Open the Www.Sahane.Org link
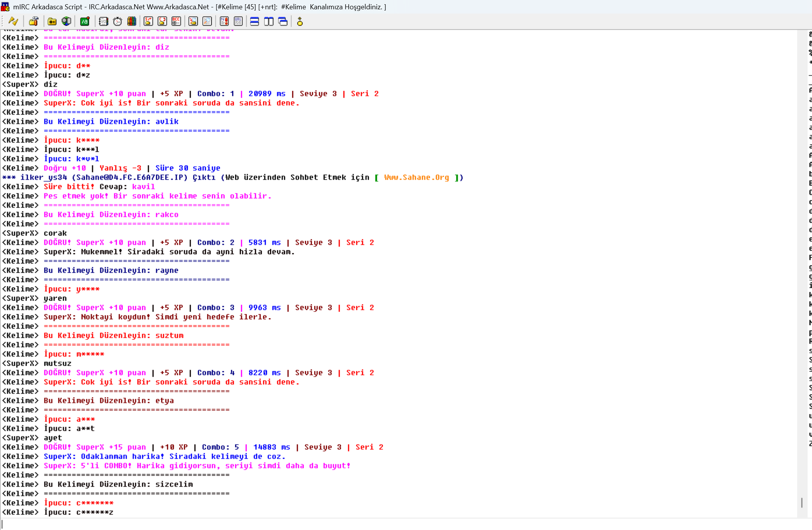812x530 pixels. 416,177
